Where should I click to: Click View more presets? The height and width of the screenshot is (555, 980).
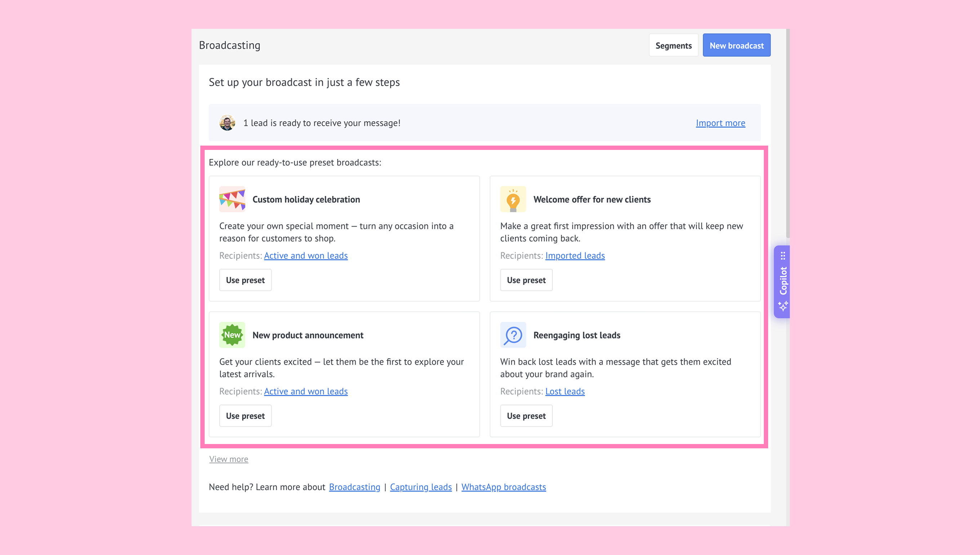point(229,459)
